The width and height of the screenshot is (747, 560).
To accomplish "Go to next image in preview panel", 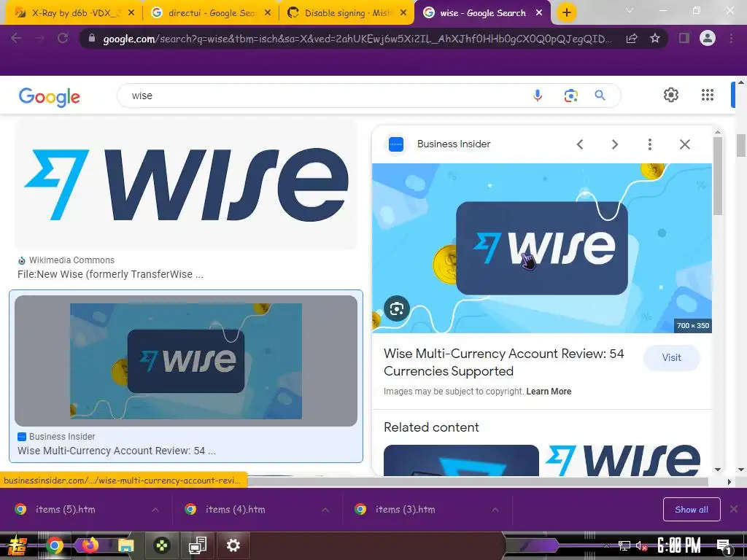I will click(614, 144).
